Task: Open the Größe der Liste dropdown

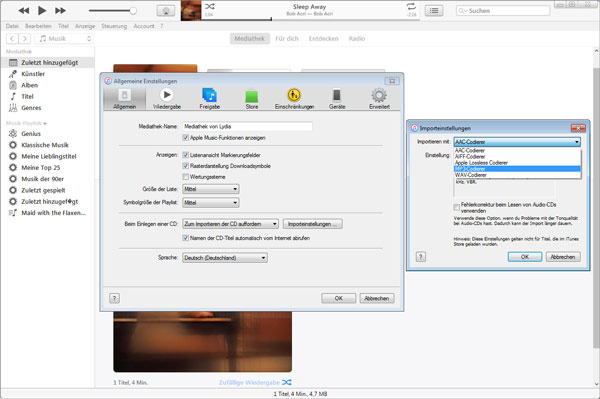Action: point(210,189)
